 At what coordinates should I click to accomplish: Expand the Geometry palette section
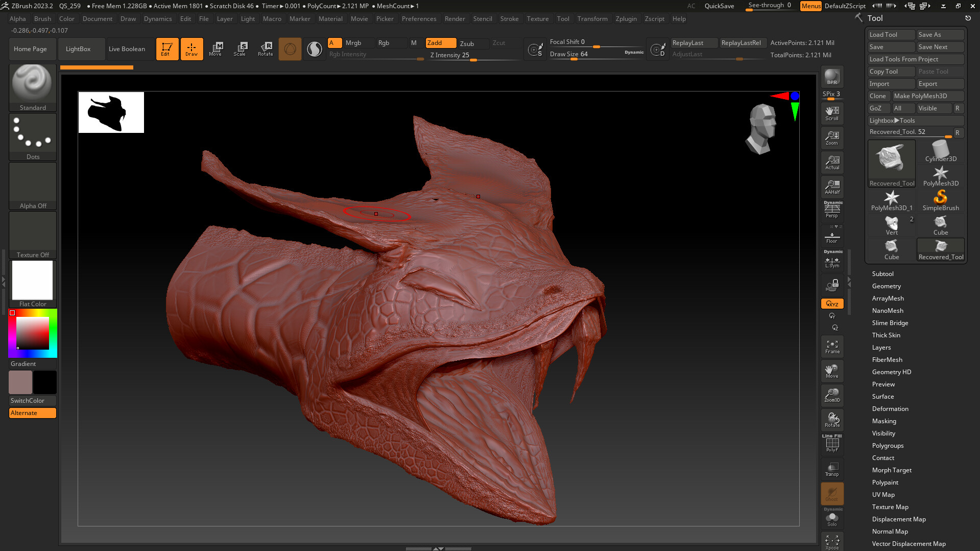click(x=886, y=286)
